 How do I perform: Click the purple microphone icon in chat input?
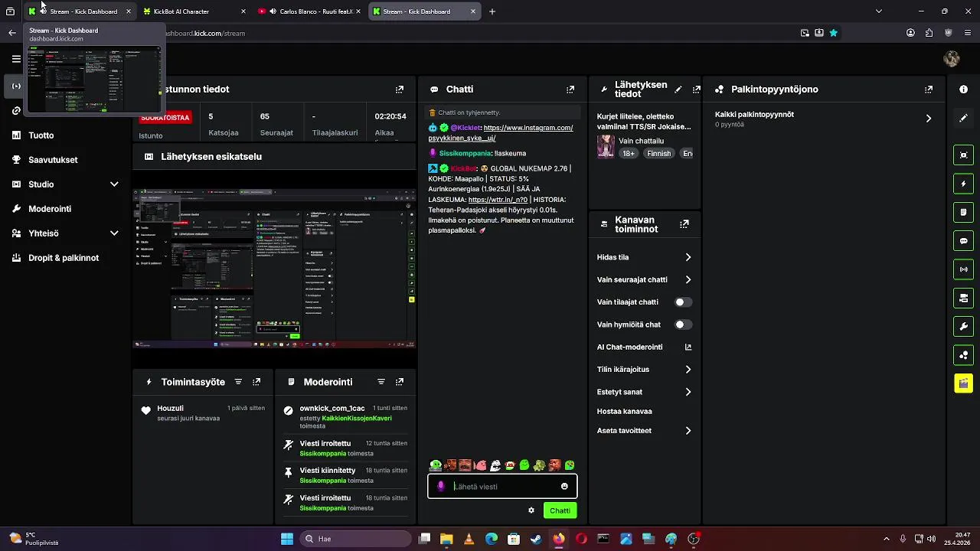(x=440, y=486)
